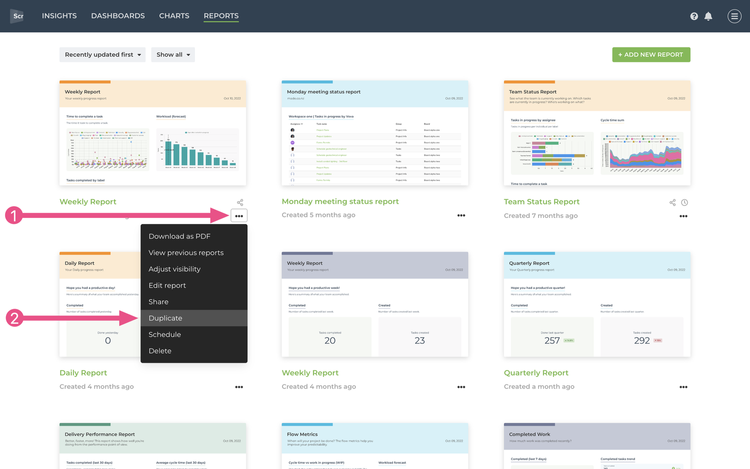Click share icon on Team Status Report
Image resolution: width=750 pixels, height=469 pixels.
tap(673, 203)
